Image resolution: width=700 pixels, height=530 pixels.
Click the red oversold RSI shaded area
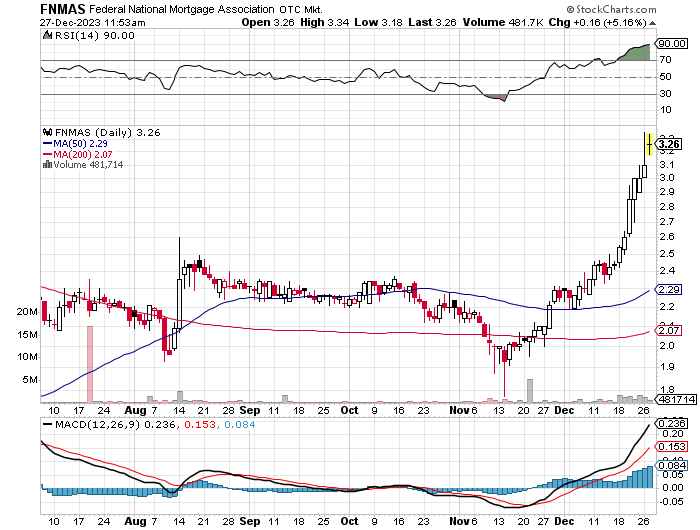click(496, 97)
